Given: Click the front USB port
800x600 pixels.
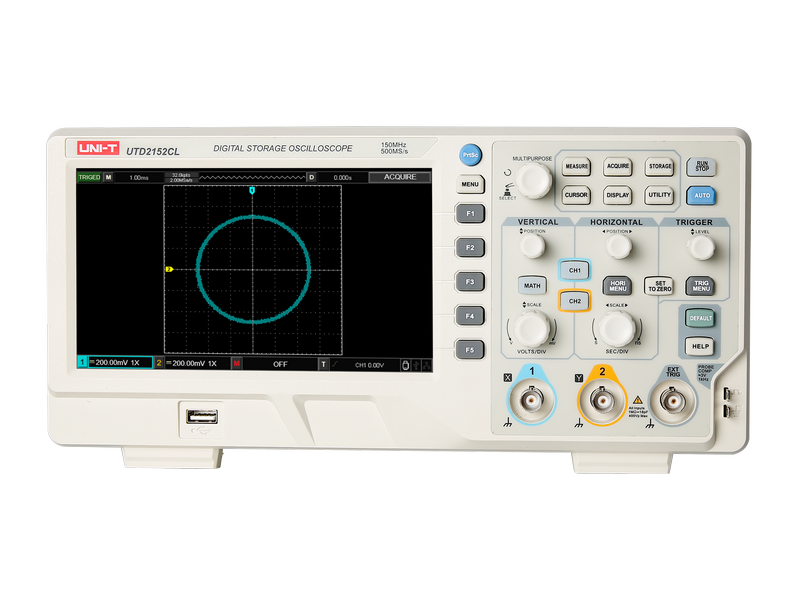Looking at the screenshot, I should (200, 414).
